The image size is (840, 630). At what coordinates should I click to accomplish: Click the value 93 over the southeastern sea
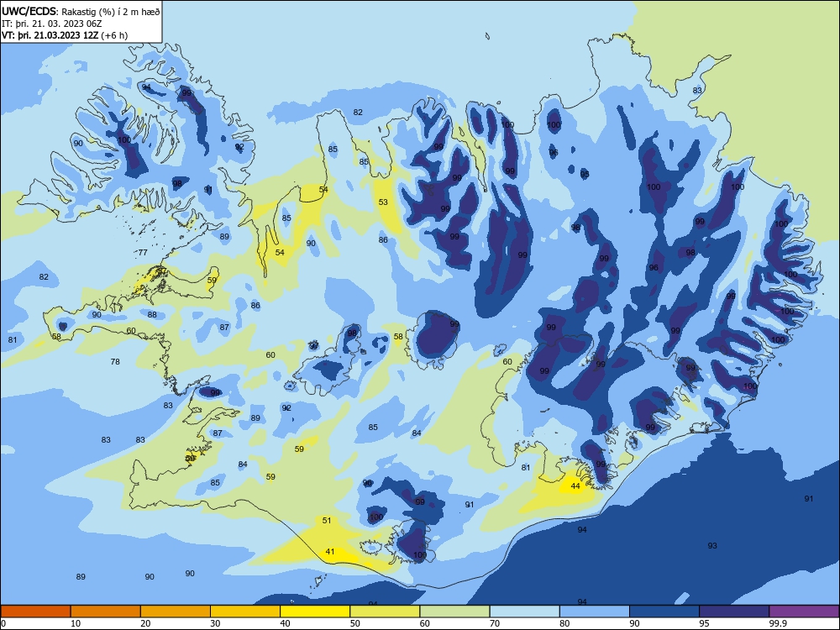tap(712, 545)
